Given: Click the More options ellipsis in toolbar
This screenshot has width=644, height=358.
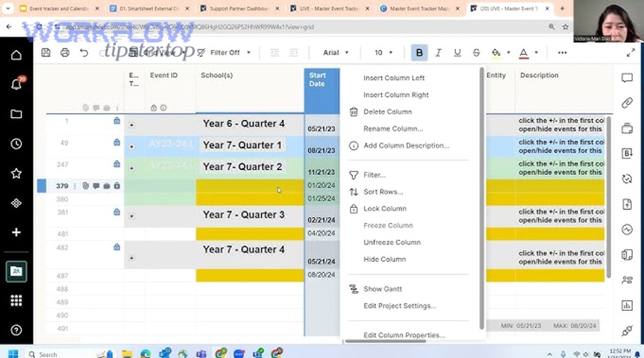Looking at the screenshot, I should (562, 52).
